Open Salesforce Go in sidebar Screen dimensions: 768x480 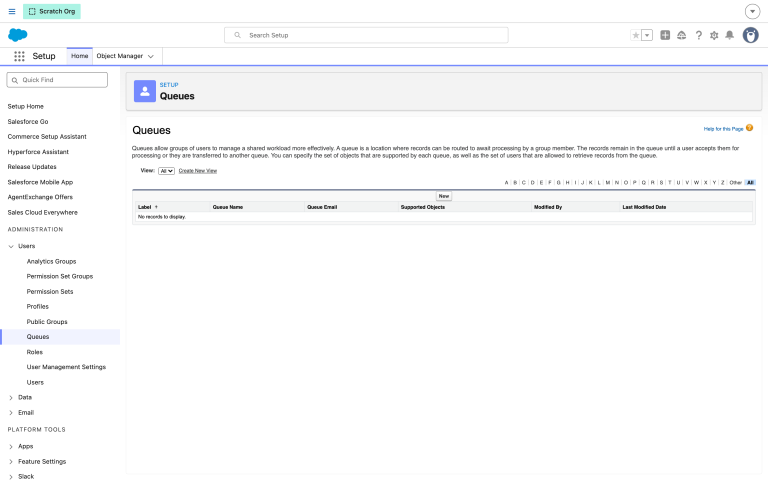28,121
